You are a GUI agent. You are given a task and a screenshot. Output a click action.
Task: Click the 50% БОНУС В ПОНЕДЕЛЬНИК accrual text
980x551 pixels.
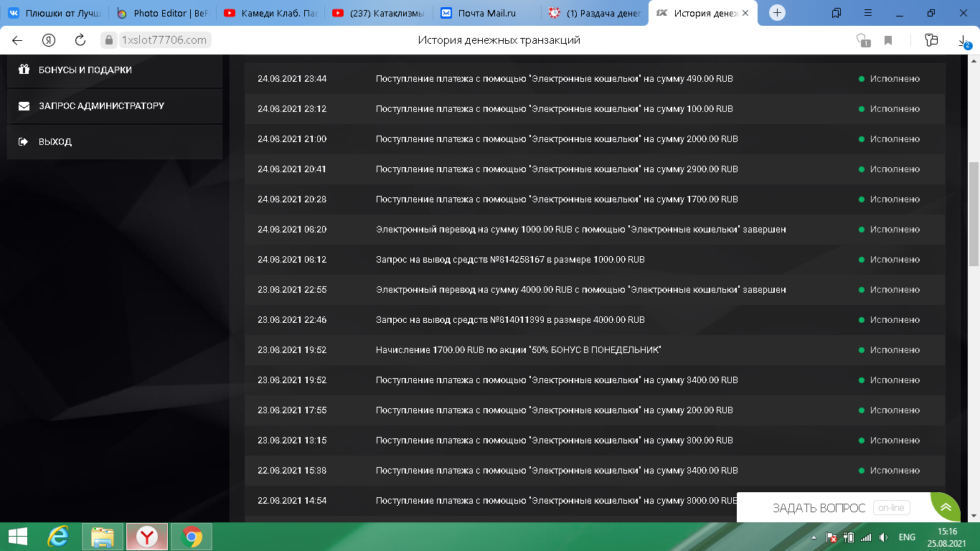point(518,350)
